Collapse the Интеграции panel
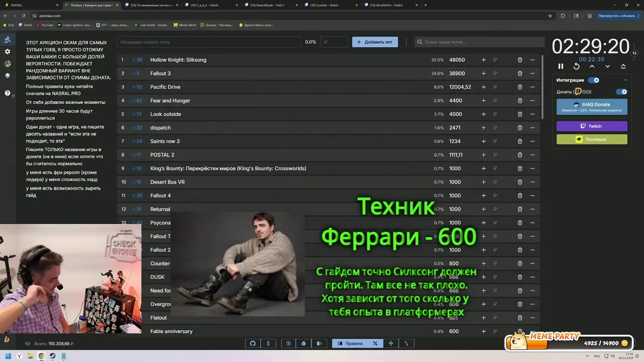The height and width of the screenshot is (362, 644). pos(625,80)
